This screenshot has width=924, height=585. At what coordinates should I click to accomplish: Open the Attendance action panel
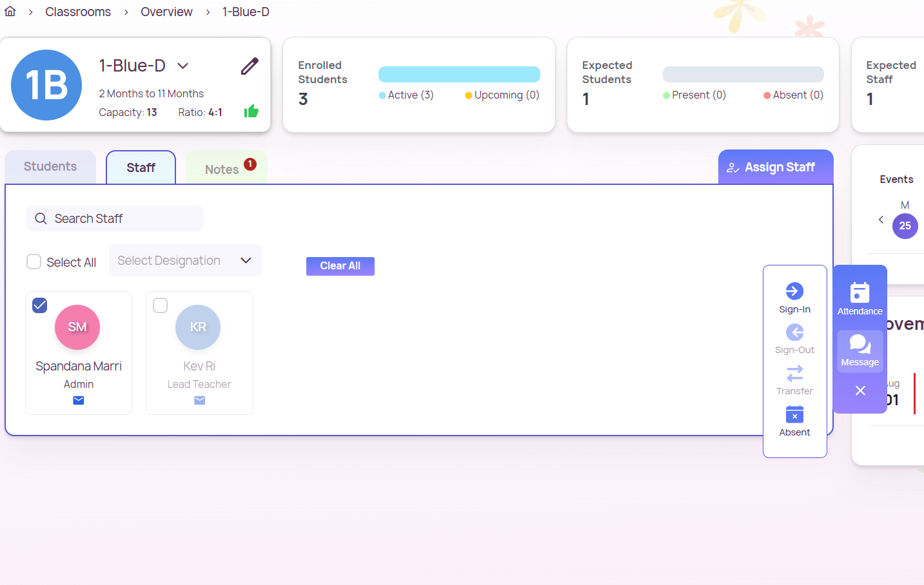click(x=860, y=299)
